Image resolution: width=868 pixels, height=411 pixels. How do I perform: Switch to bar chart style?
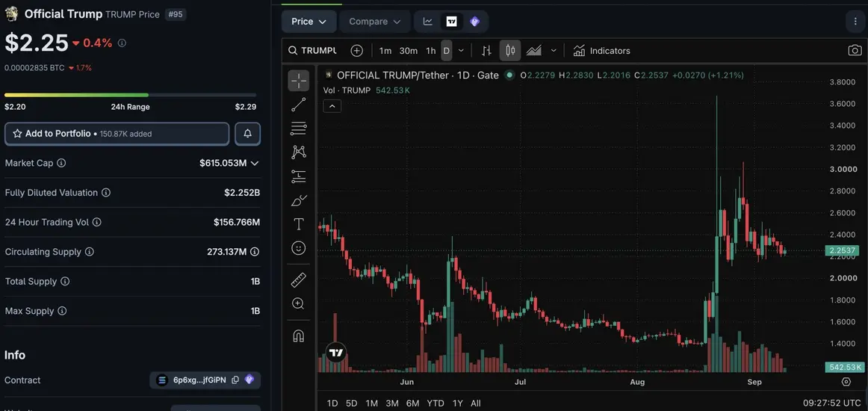(x=486, y=50)
